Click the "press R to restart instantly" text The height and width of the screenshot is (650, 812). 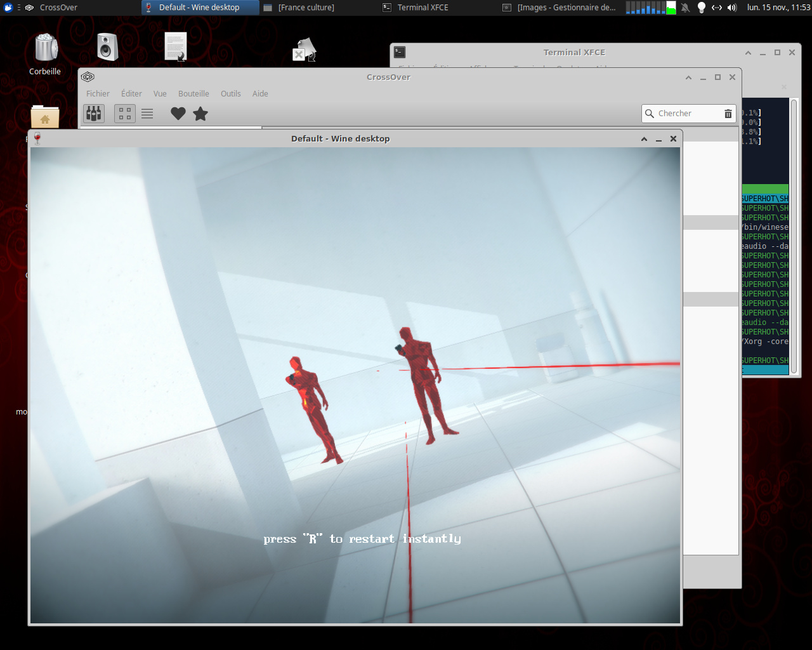tap(362, 539)
